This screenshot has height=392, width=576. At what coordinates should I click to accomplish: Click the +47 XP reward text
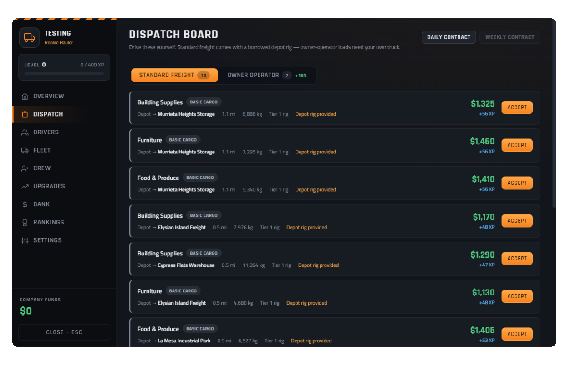[x=487, y=265]
